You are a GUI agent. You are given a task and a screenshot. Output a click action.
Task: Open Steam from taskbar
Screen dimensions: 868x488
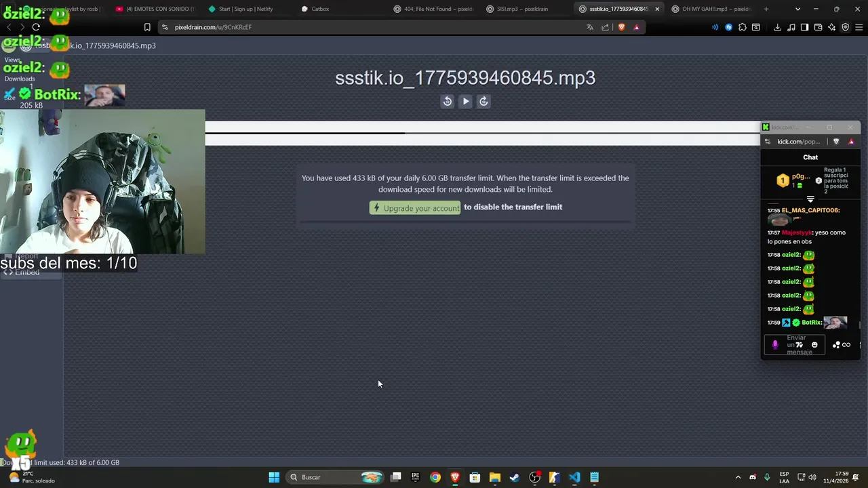(515, 477)
